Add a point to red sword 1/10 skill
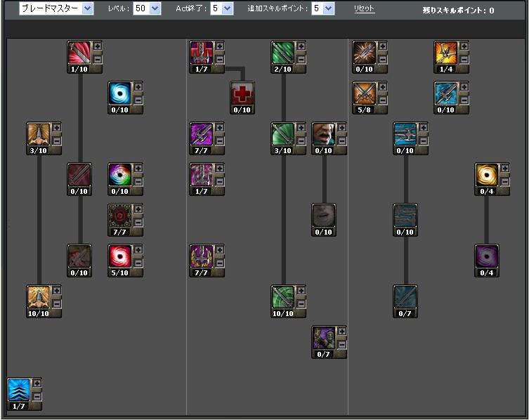529x420 pixels. coord(98,46)
